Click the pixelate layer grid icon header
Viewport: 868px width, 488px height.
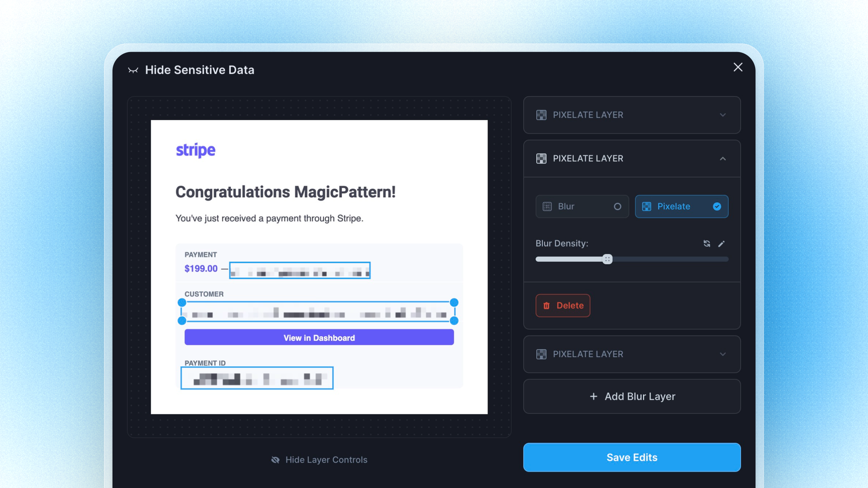coord(541,158)
